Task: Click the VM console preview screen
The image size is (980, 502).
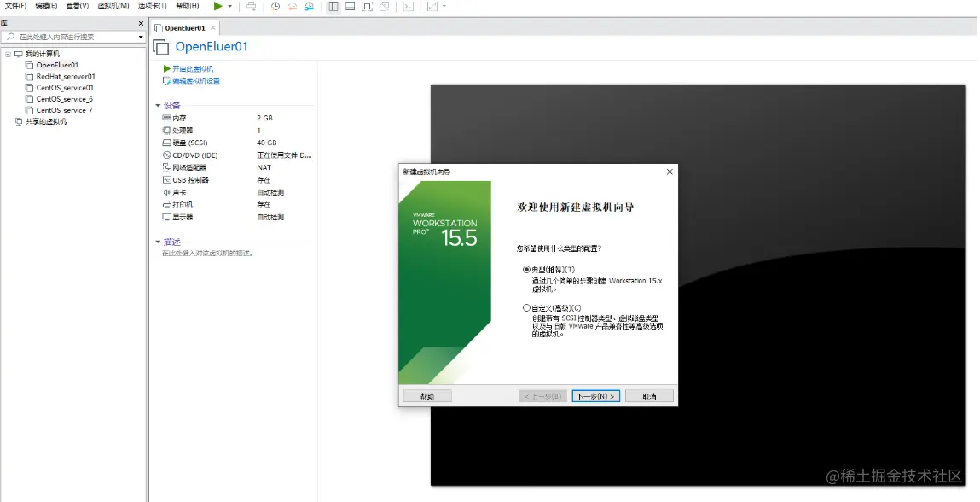Action: [x=698, y=285]
